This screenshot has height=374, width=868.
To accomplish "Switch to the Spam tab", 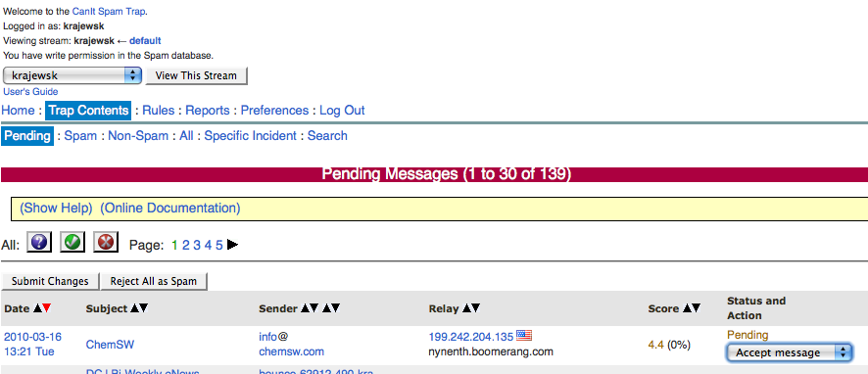I will [x=80, y=135].
